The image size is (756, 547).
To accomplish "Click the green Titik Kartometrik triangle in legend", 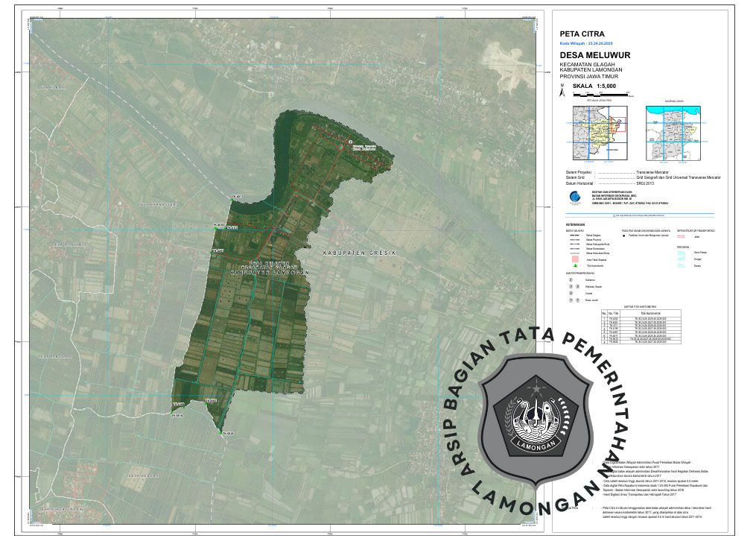I will coord(575,265).
